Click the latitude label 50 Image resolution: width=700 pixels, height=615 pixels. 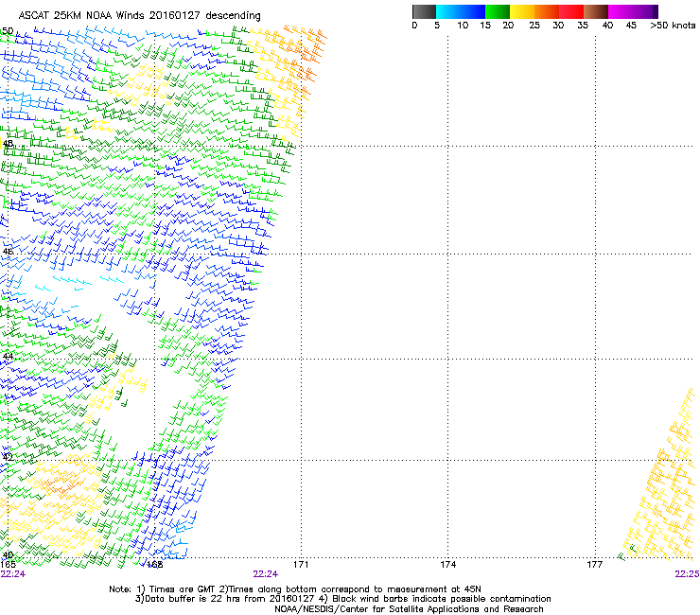tap(8, 31)
